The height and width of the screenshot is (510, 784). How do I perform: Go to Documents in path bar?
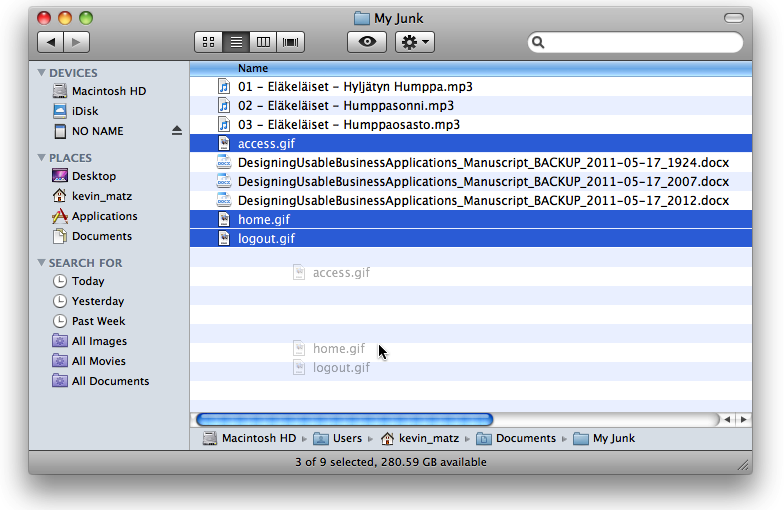[x=516, y=438]
